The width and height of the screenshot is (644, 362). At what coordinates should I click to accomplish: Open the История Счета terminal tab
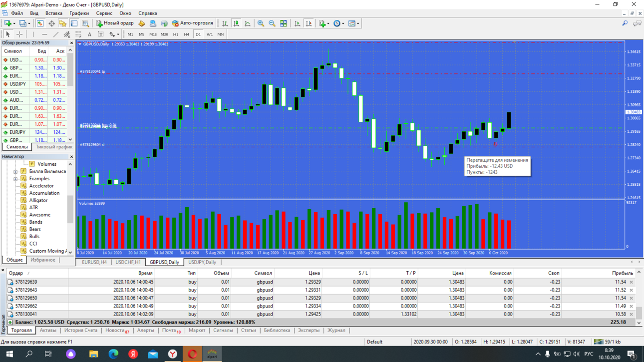[x=80, y=331]
